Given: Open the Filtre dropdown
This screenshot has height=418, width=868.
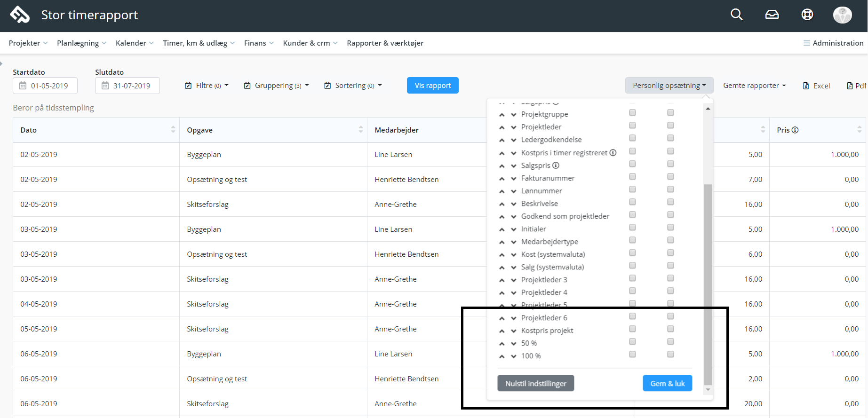Looking at the screenshot, I should [207, 86].
